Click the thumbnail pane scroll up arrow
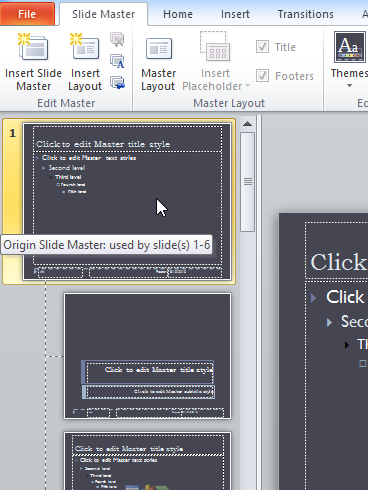The height and width of the screenshot is (490, 368). [247, 124]
